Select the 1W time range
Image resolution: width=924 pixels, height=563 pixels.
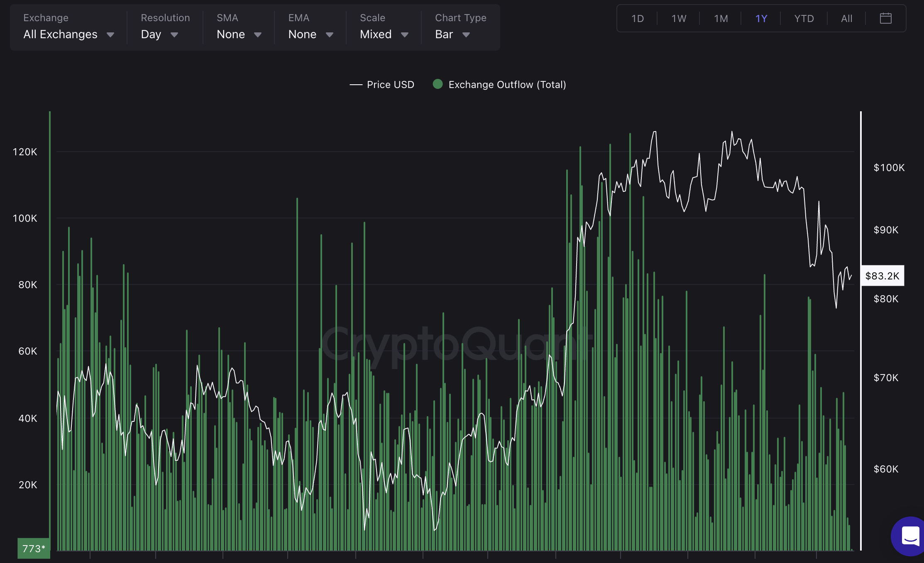[679, 19]
